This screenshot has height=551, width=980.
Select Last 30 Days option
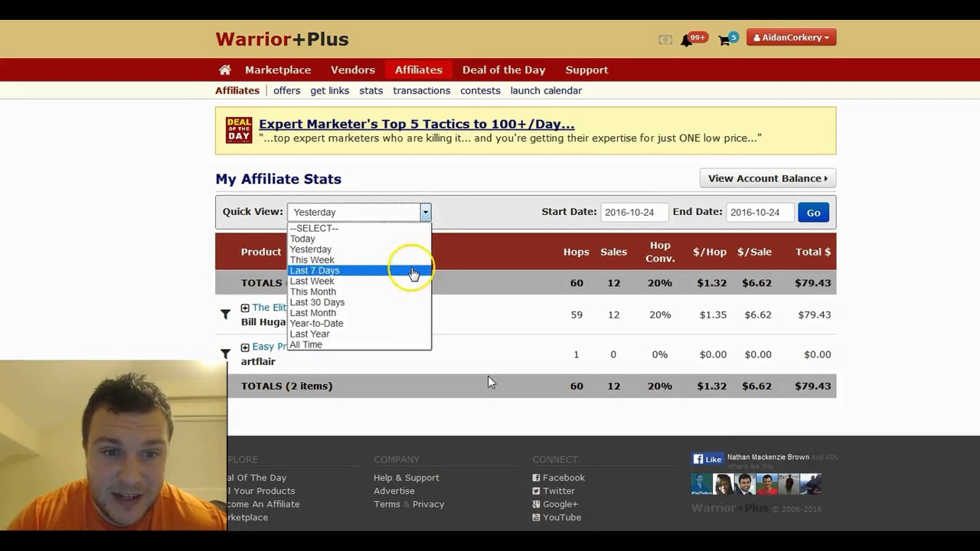point(359,302)
